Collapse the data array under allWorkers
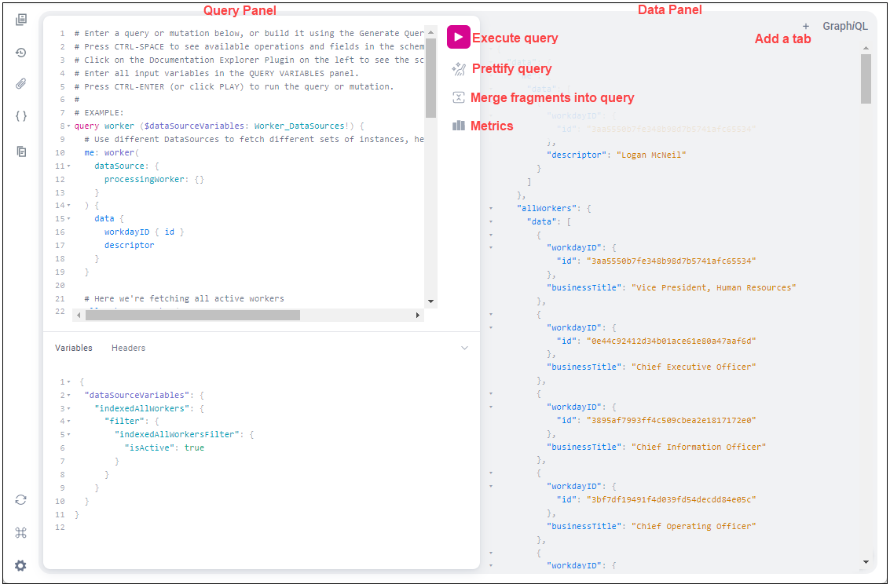 click(491, 221)
